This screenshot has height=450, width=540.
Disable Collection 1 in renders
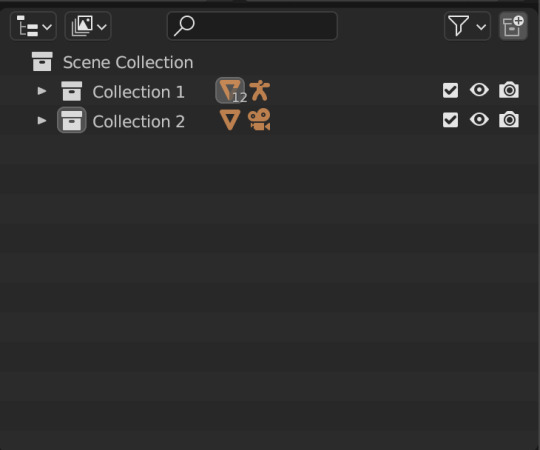(509, 90)
